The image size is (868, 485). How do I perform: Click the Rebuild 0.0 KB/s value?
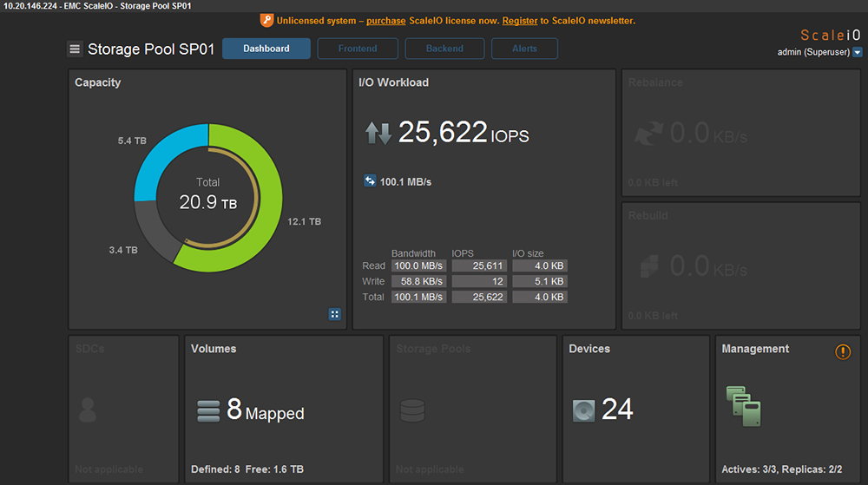point(708,266)
